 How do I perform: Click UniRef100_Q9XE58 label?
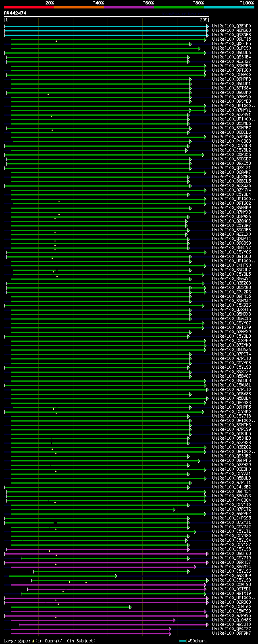(231, 163)
